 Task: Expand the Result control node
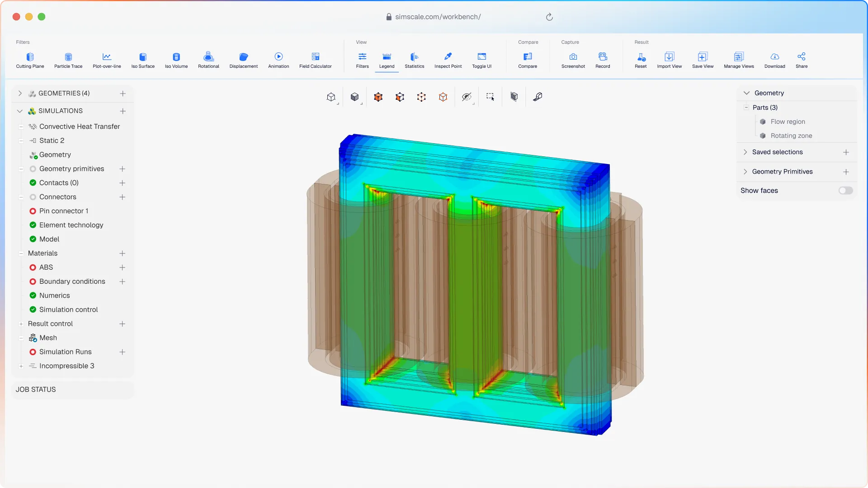pyautogui.click(x=21, y=324)
